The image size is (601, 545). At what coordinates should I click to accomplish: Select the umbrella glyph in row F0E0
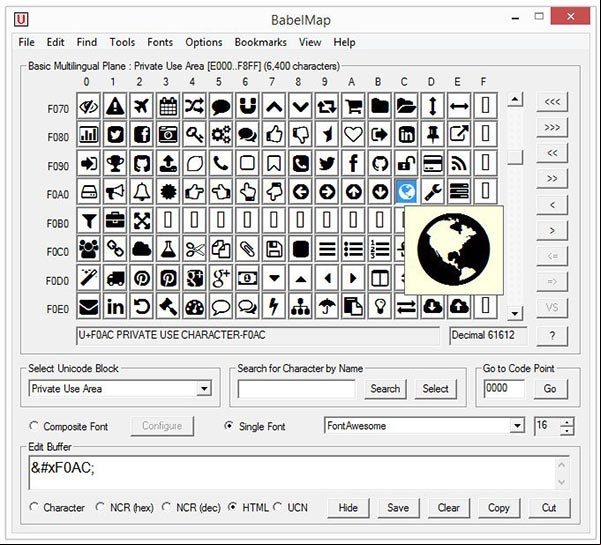[327, 307]
